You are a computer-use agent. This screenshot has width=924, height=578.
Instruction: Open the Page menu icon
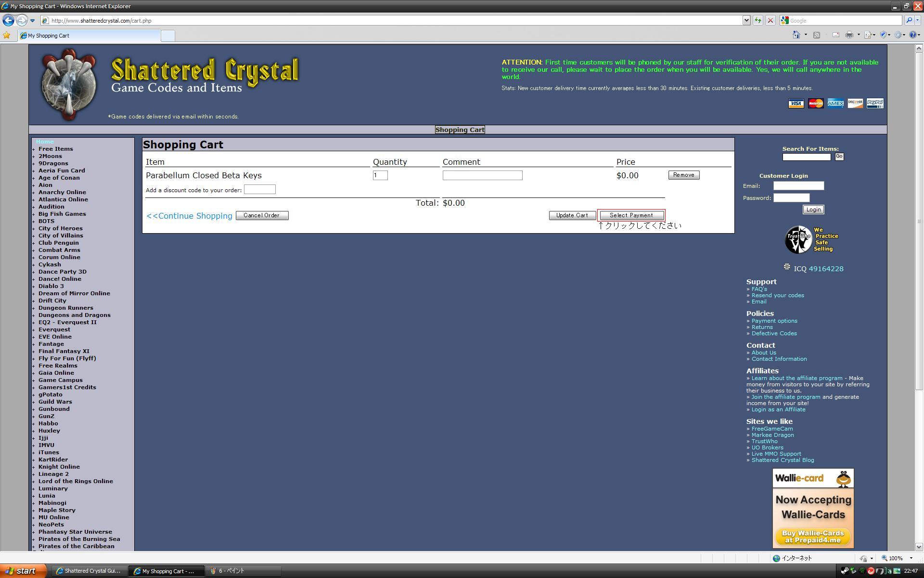click(868, 35)
